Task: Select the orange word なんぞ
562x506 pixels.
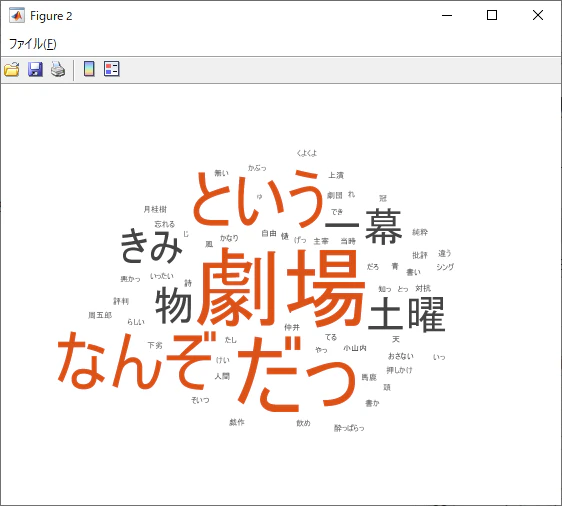Action: pyautogui.click(x=137, y=361)
